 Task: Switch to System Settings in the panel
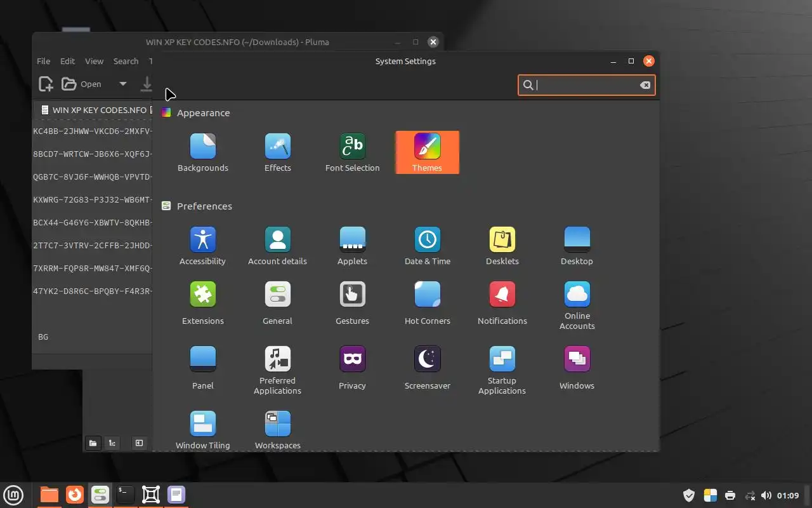[100, 495]
